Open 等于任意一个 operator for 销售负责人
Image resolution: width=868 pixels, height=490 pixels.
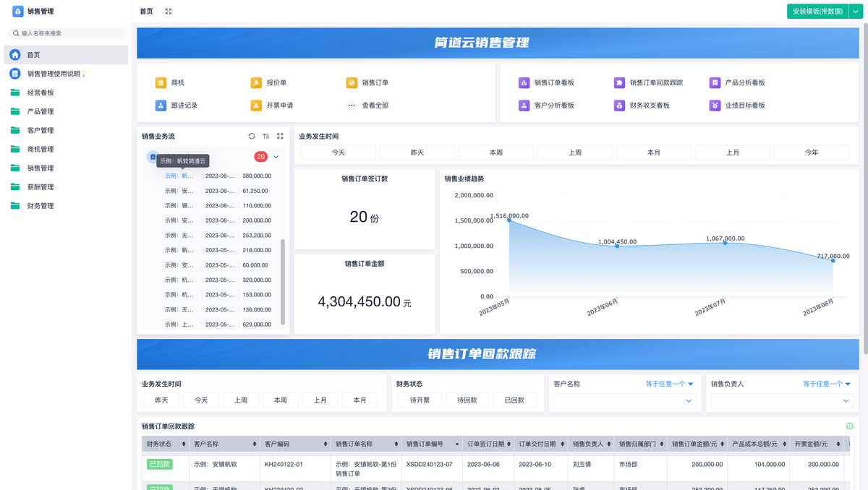click(x=827, y=384)
